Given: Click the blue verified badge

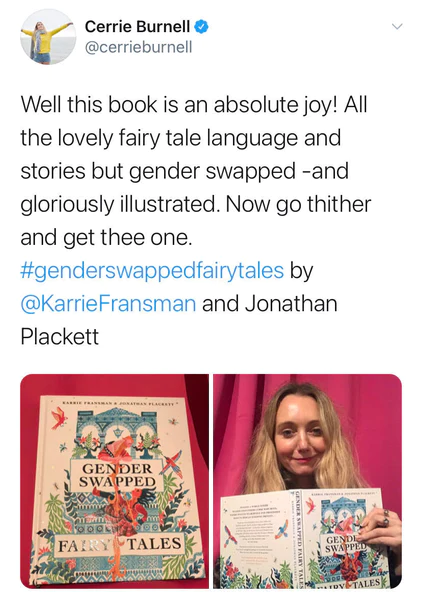Looking at the screenshot, I should click(202, 26).
